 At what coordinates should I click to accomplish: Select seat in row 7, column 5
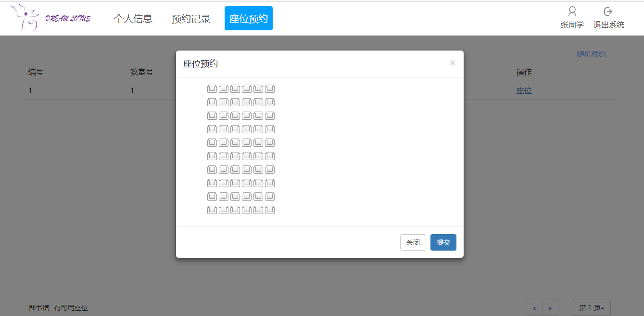click(x=258, y=170)
